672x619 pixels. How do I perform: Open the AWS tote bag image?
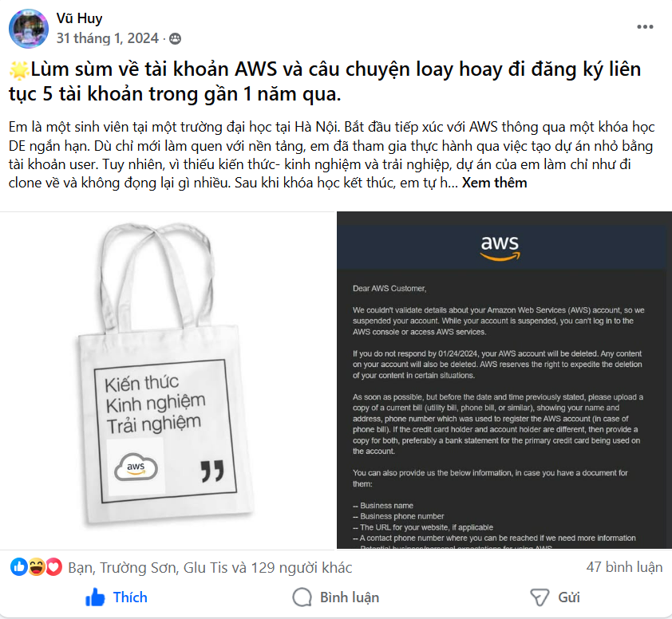tap(167, 380)
